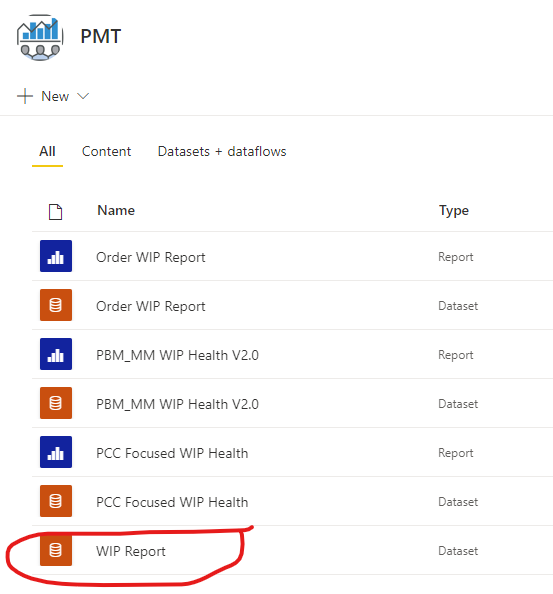
Task: Click the Order WIP Report dataset icon
Action: point(56,305)
